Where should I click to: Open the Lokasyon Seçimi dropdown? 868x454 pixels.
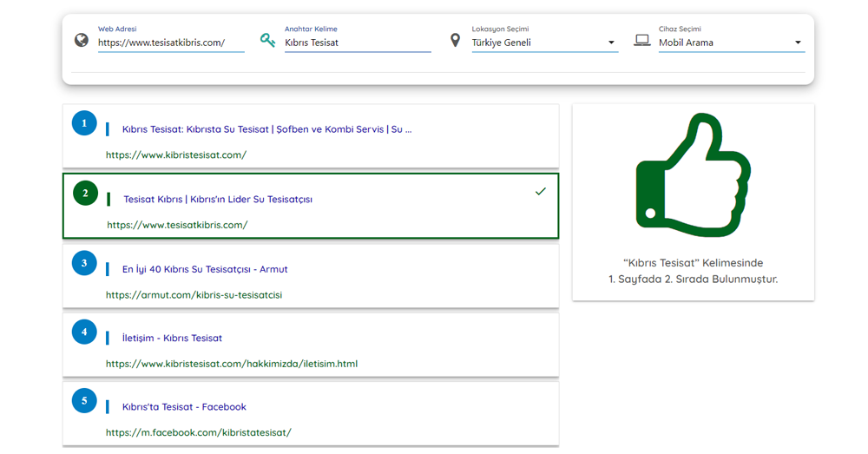545,43
